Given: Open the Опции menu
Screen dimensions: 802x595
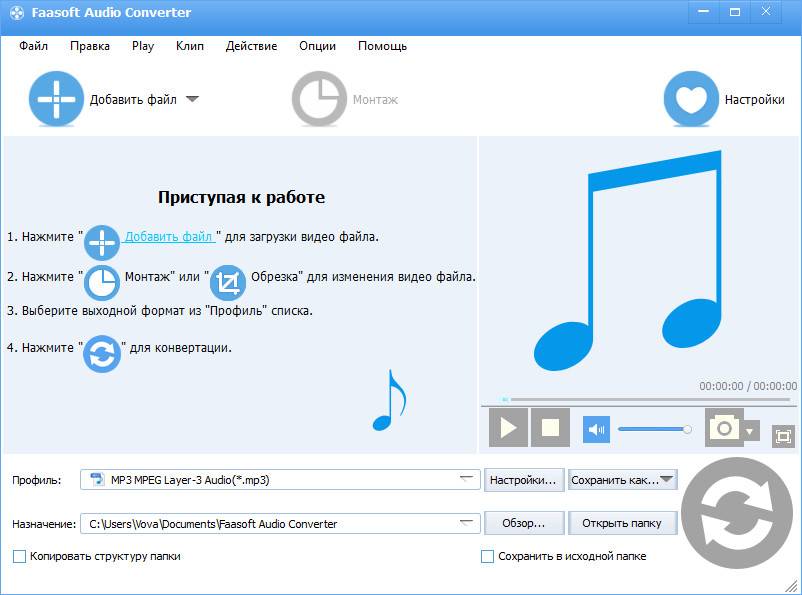Looking at the screenshot, I should point(317,46).
